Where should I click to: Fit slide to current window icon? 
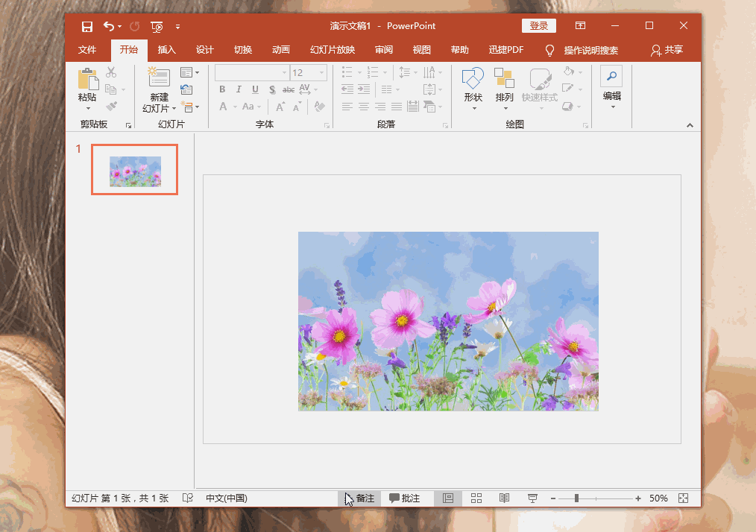point(683,498)
